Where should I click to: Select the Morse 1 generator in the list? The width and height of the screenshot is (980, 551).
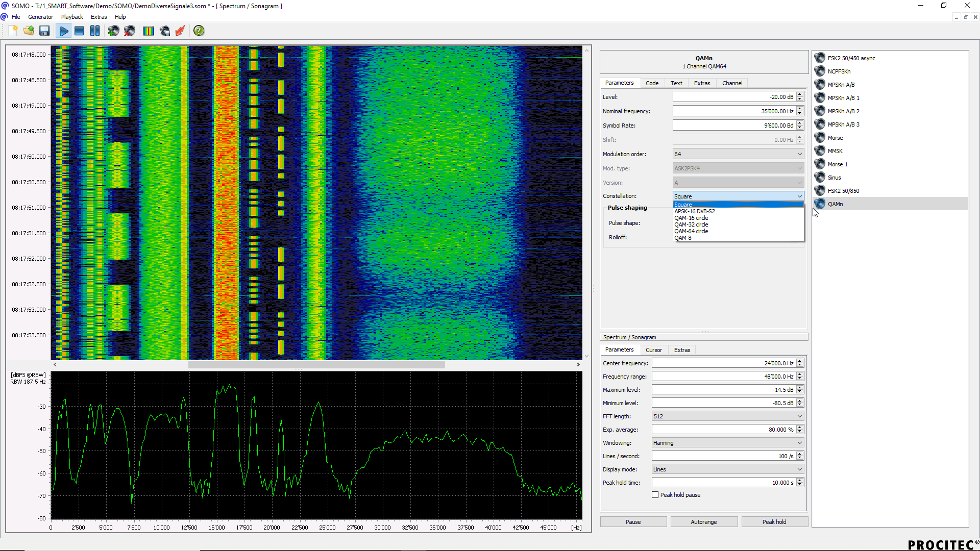[x=837, y=164]
